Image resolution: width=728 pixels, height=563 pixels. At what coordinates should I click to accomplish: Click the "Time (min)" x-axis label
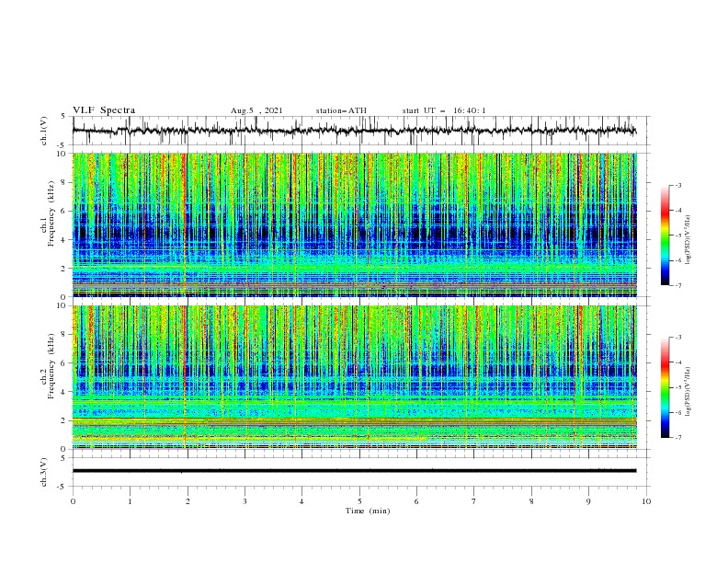[368, 511]
